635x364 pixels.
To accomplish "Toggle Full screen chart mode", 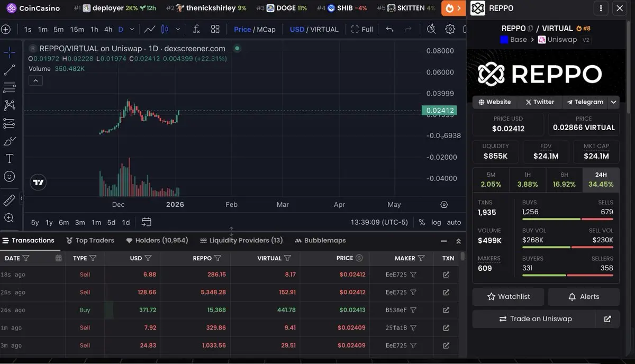I will [x=362, y=29].
